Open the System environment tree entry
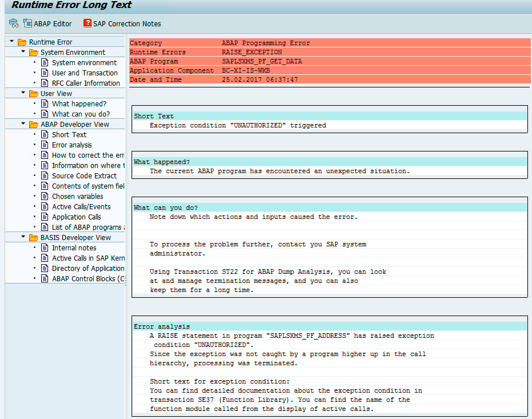This screenshot has height=419, width=532. (84, 63)
